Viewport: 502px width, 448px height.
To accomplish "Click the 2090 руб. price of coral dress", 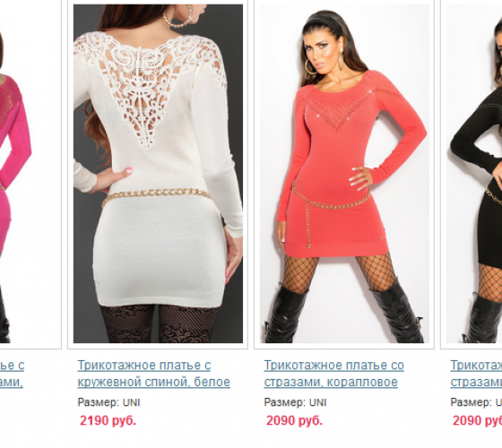I will 294,420.
